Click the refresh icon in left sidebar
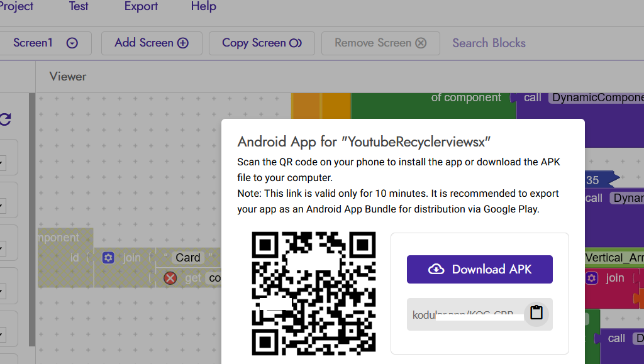This screenshot has height=364, width=644. point(5,119)
